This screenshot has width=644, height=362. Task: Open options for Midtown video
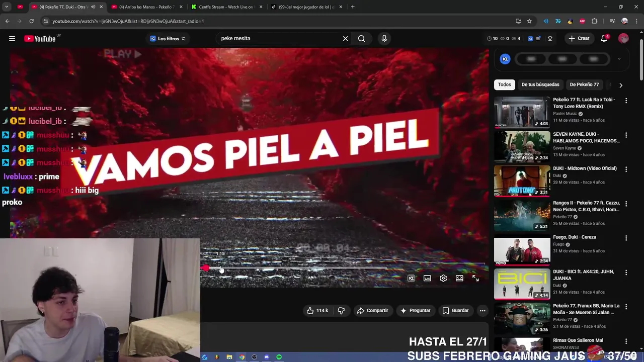coord(626,169)
